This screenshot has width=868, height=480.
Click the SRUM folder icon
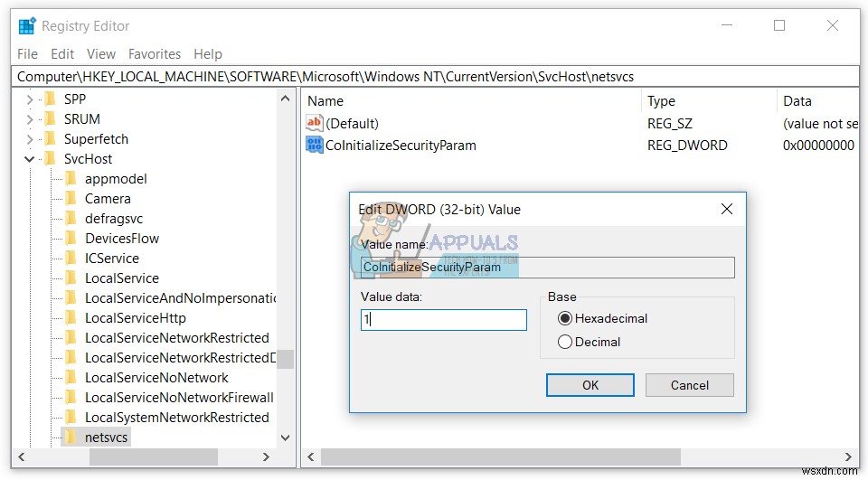[51, 119]
